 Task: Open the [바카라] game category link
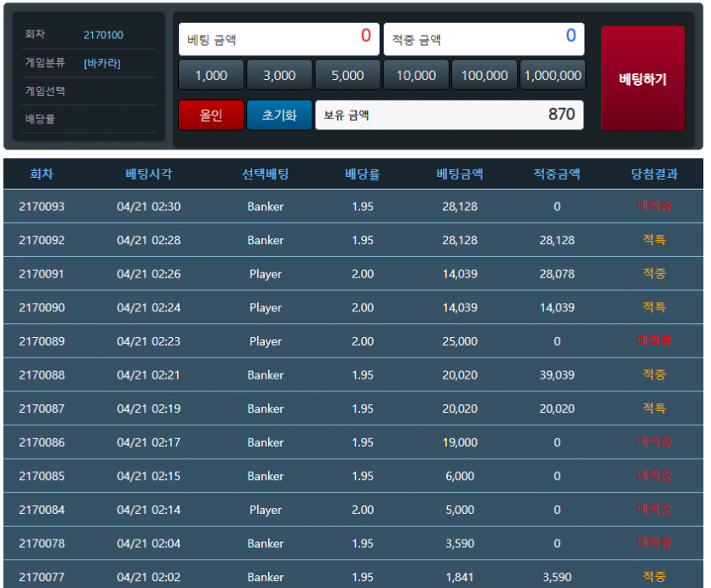[102, 63]
